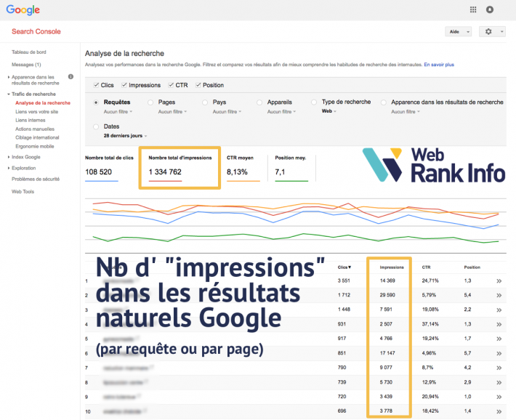Sort table by CTR column header

coord(426,267)
